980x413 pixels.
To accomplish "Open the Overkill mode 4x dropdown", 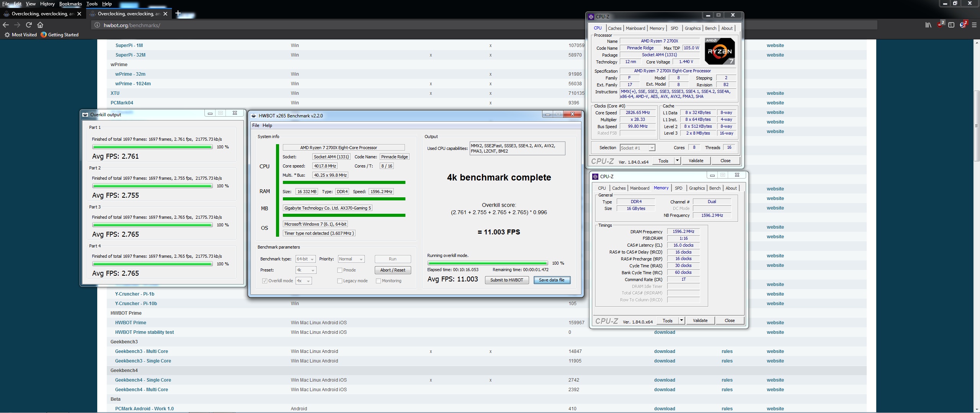I will tap(304, 281).
